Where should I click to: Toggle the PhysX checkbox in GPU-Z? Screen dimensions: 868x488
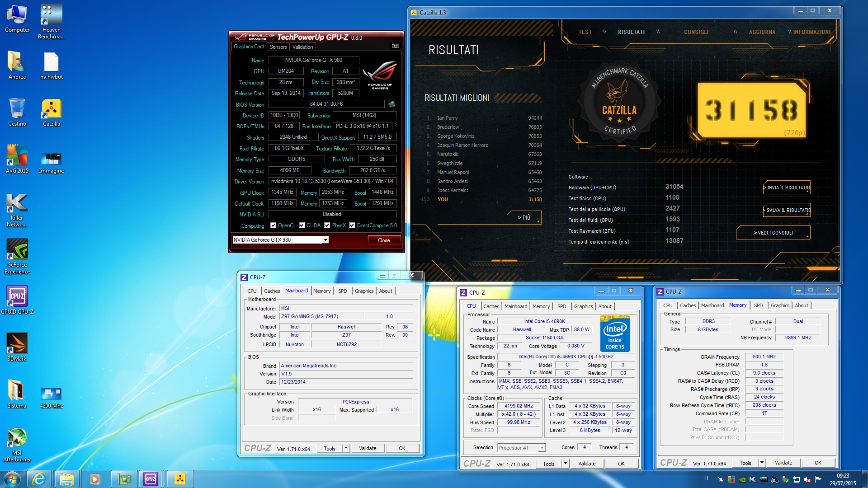pos(327,225)
